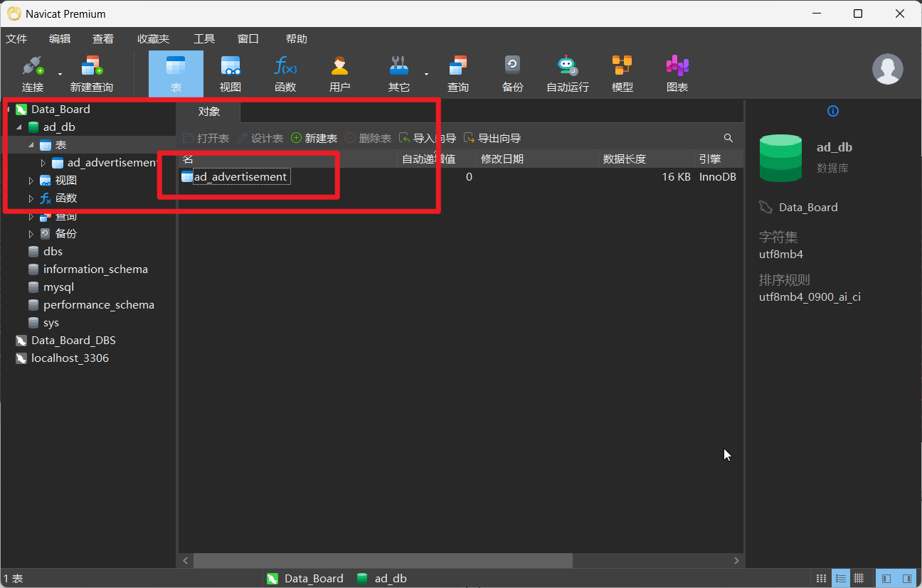Collapse the 表 tree node
The width and height of the screenshot is (922, 588).
(31, 145)
